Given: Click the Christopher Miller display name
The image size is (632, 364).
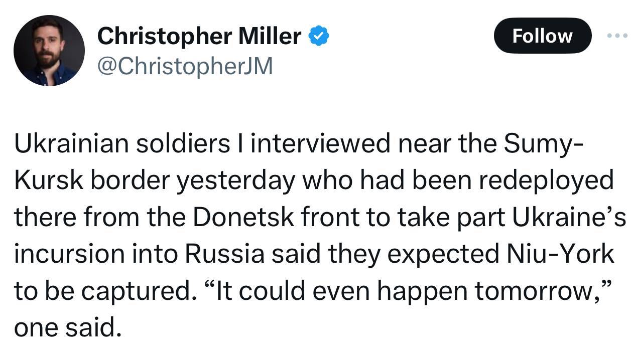Looking at the screenshot, I should click(199, 35).
